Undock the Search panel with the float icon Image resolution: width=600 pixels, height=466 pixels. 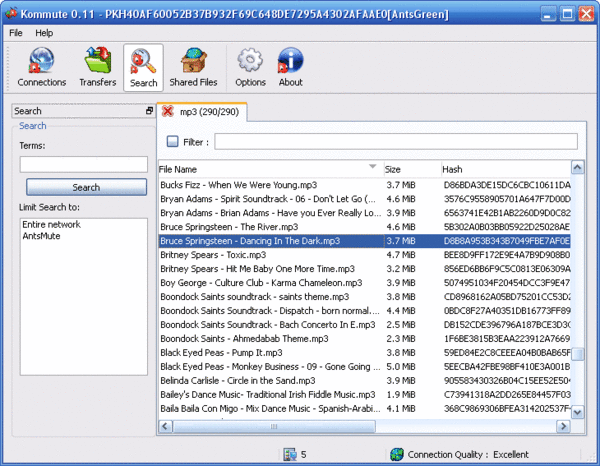[x=149, y=111]
